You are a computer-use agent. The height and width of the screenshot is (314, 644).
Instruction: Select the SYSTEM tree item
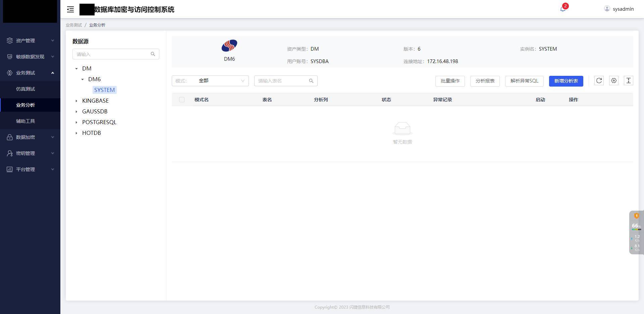105,90
